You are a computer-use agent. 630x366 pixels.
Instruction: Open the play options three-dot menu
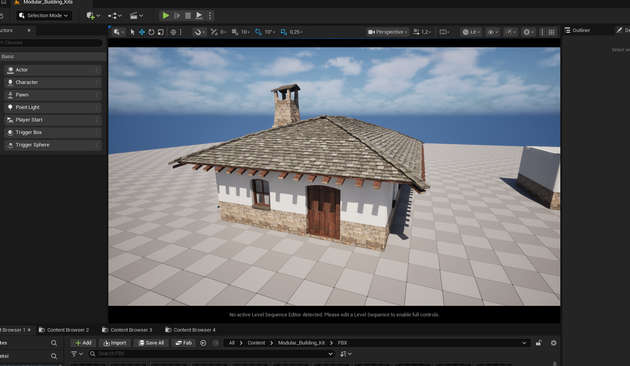(x=210, y=16)
